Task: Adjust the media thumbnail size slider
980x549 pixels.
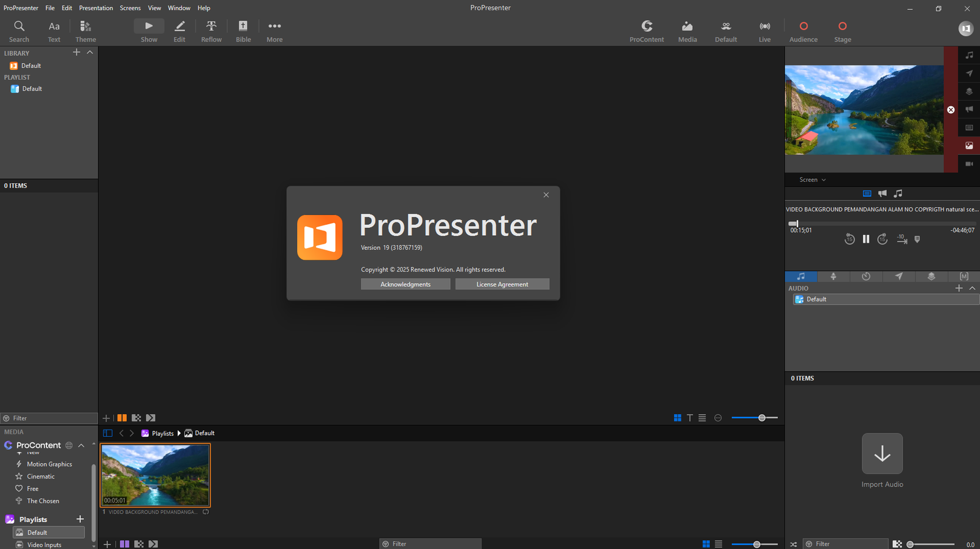Action: tap(755, 544)
